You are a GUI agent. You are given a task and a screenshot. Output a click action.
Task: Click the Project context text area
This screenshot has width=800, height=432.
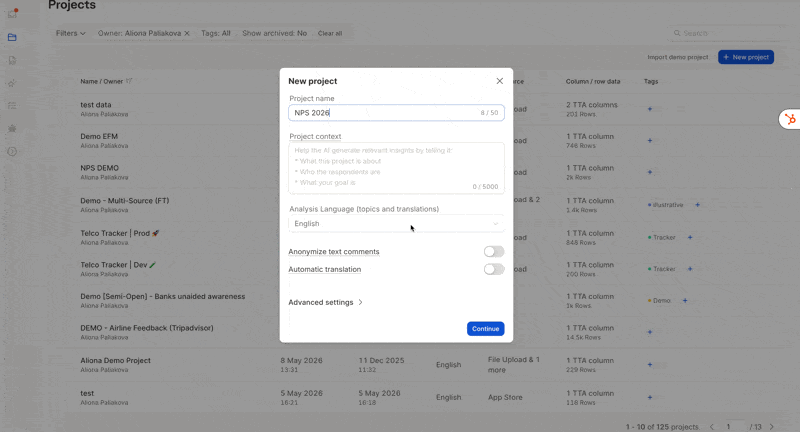pos(396,168)
